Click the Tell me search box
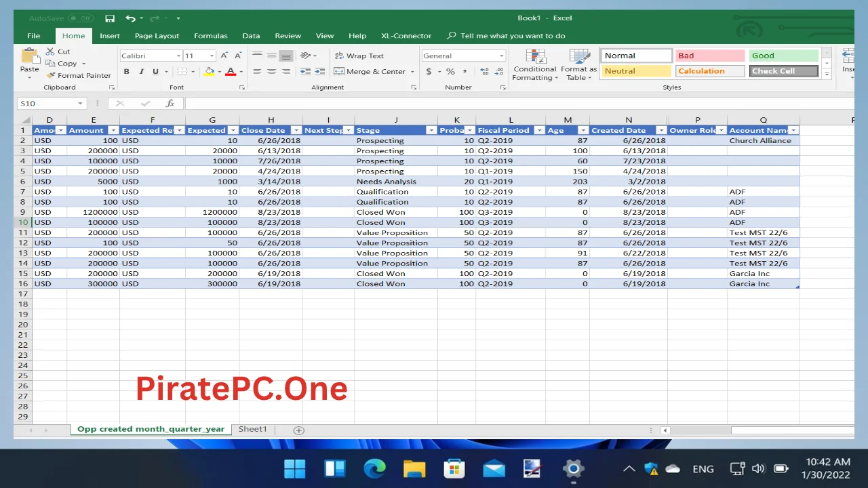The width and height of the screenshot is (868, 488). pos(507,36)
